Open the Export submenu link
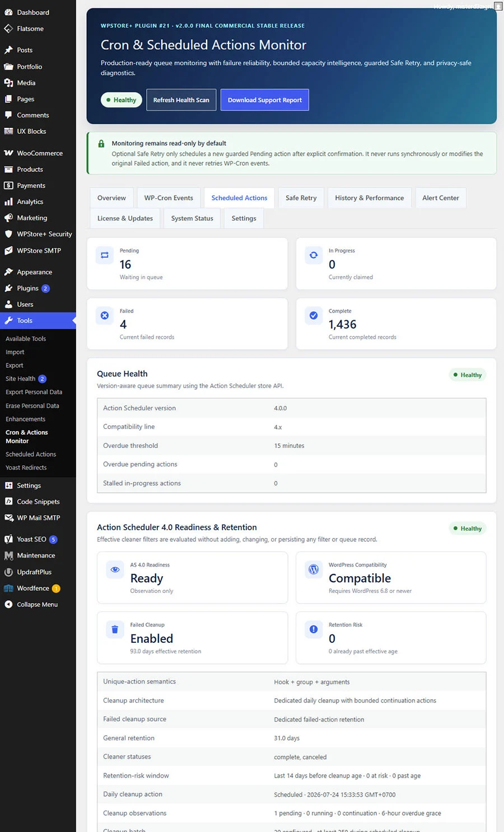Screen dimensions: 504x832 click(x=15, y=366)
